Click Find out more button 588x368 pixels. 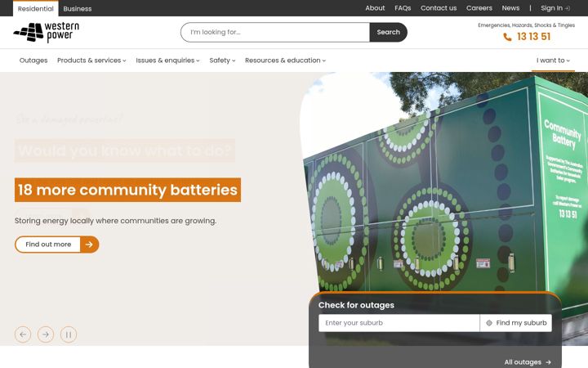click(x=56, y=245)
